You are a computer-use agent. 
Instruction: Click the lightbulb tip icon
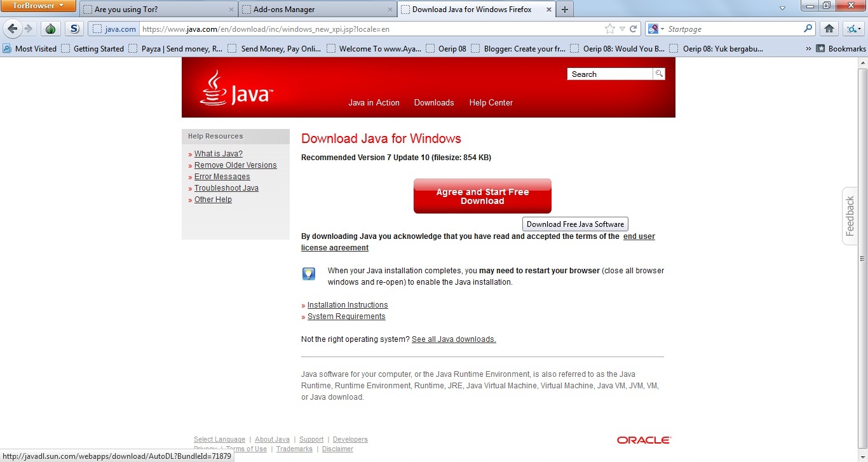click(x=308, y=274)
